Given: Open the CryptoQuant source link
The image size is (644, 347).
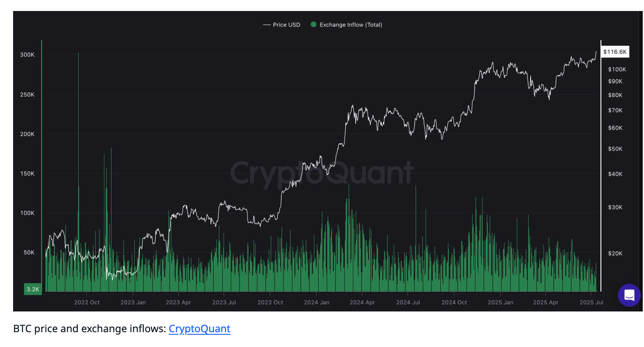Looking at the screenshot, I should (199, 329).
